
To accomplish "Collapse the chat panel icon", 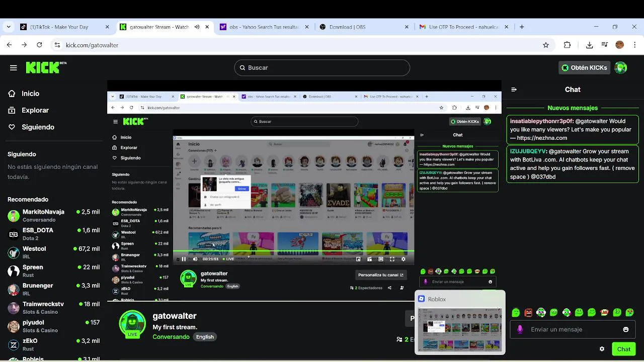I will click(x=514, y=89).
